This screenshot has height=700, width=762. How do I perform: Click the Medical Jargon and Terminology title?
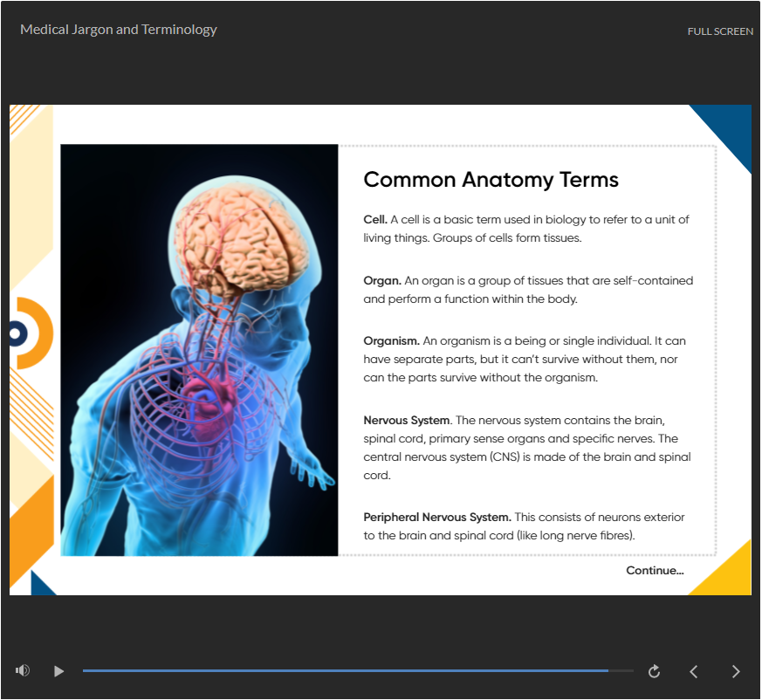pos(119,30)
